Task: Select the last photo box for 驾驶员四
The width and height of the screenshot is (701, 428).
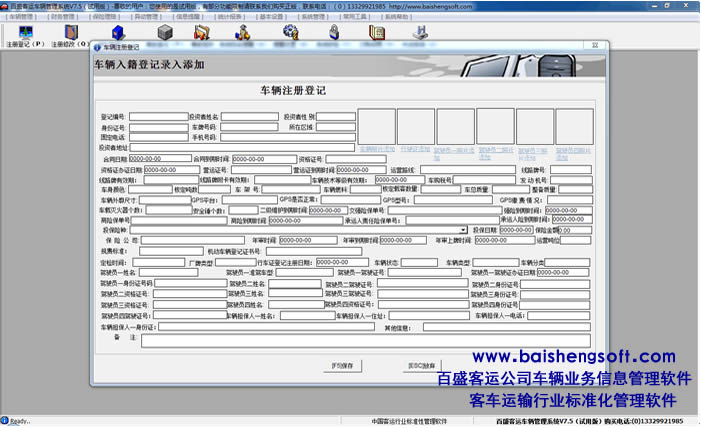Action: [x=574, y=127]
